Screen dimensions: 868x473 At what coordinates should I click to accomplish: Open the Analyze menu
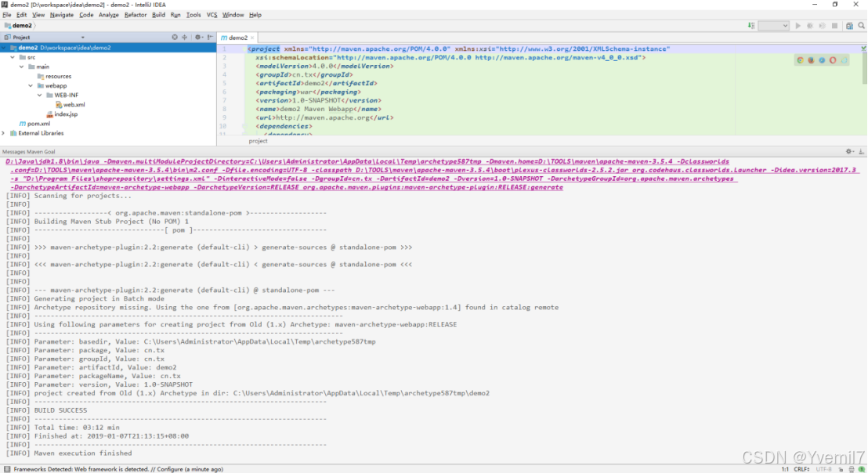click(108, 15)
